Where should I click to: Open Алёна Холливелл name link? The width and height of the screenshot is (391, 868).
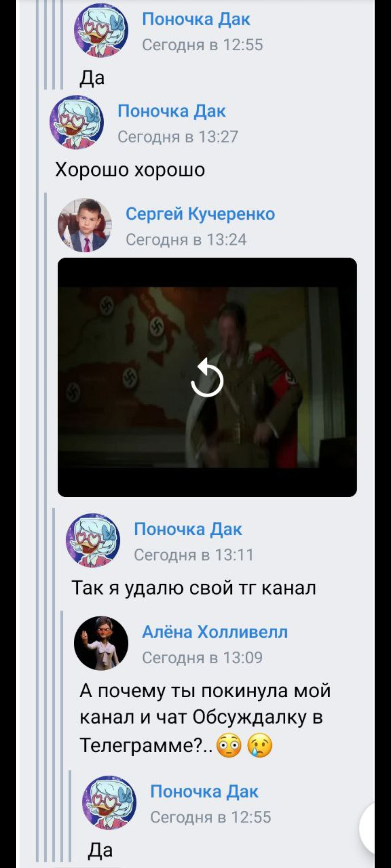215,632
